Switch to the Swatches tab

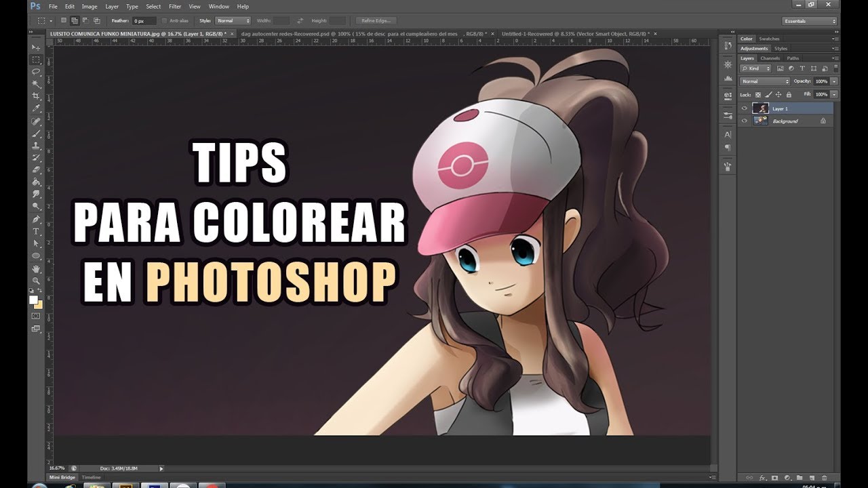pos(769,39)
